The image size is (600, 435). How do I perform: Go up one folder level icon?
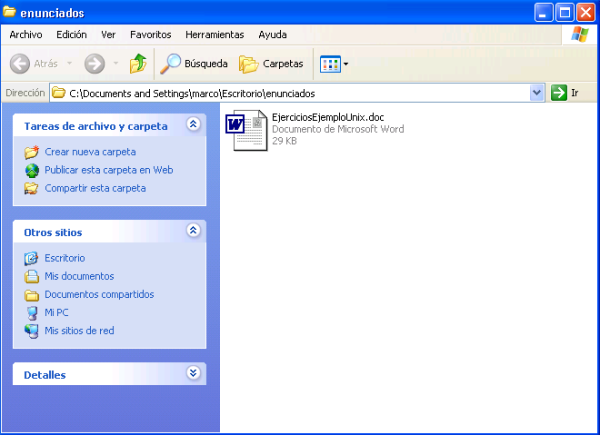[138, 64]
